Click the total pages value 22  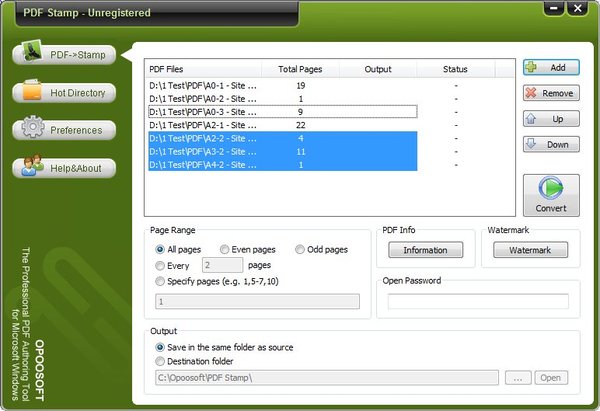click(300, 125)
